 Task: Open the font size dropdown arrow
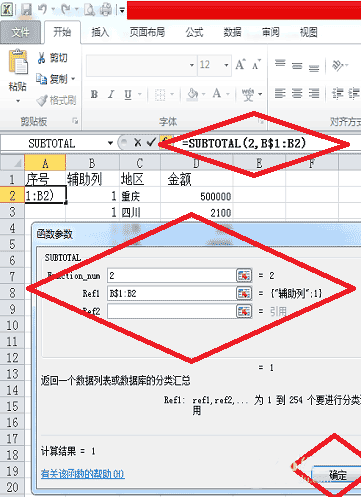click(x=226, y=65)
